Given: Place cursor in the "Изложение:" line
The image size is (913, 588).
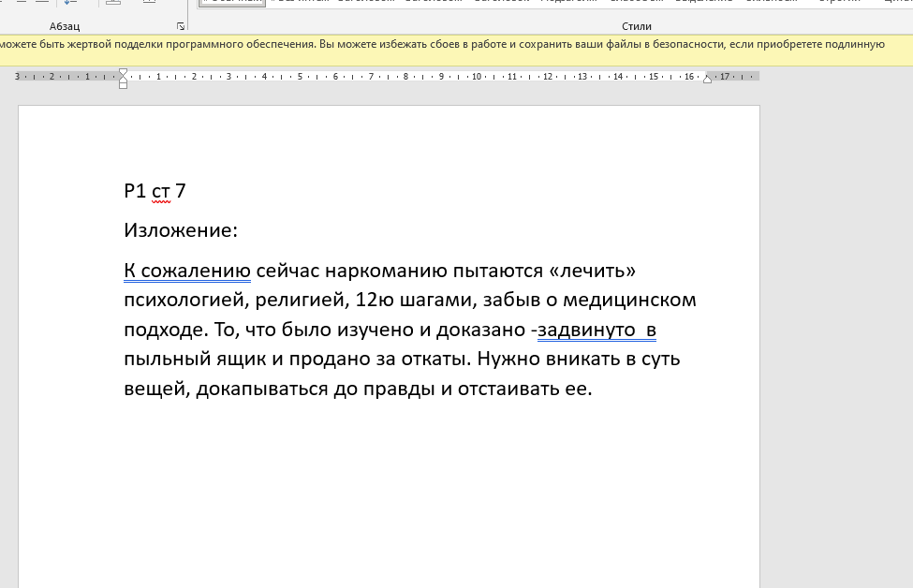Looking at the screenshot, I should [x=181, y=230].
